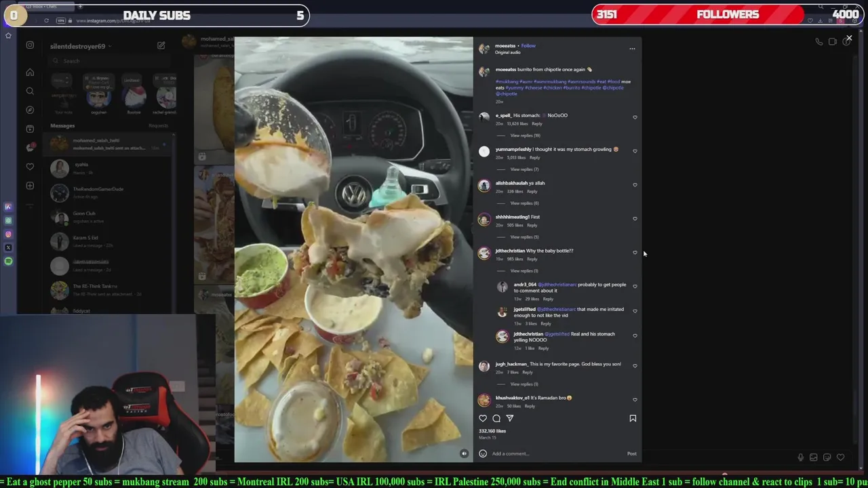This screenshot has width=868, height=488.
Task: Send heart in chat composer
Action: [x=840, y=457]
